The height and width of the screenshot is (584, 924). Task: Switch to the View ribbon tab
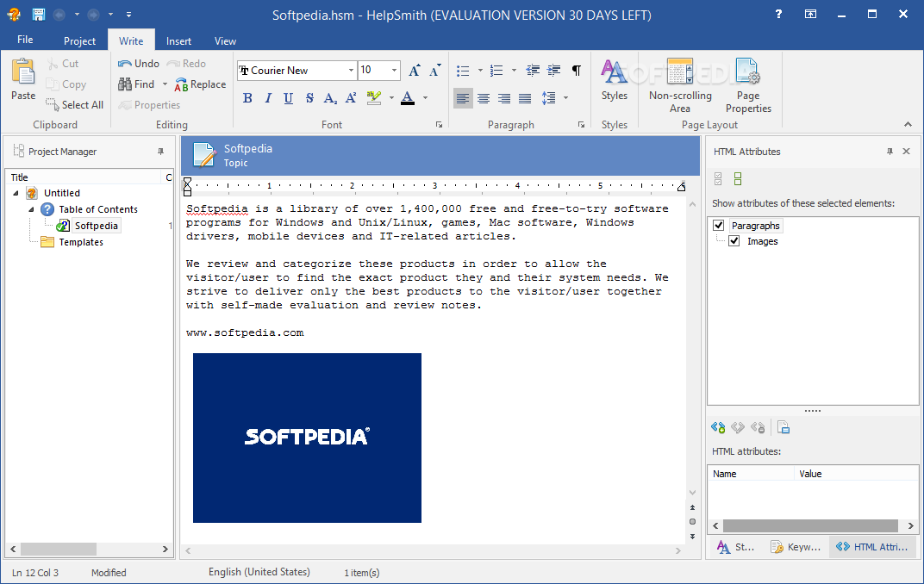point(225,40)
